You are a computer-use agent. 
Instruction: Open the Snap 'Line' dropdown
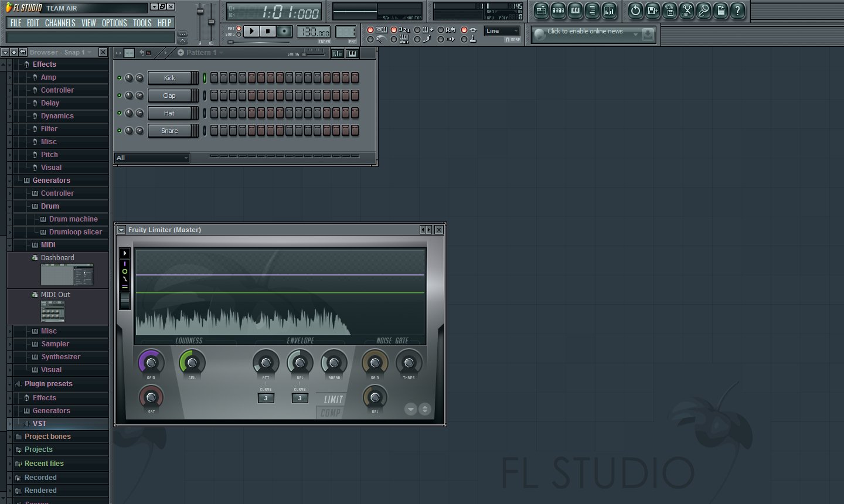click(x=502, y=31)
